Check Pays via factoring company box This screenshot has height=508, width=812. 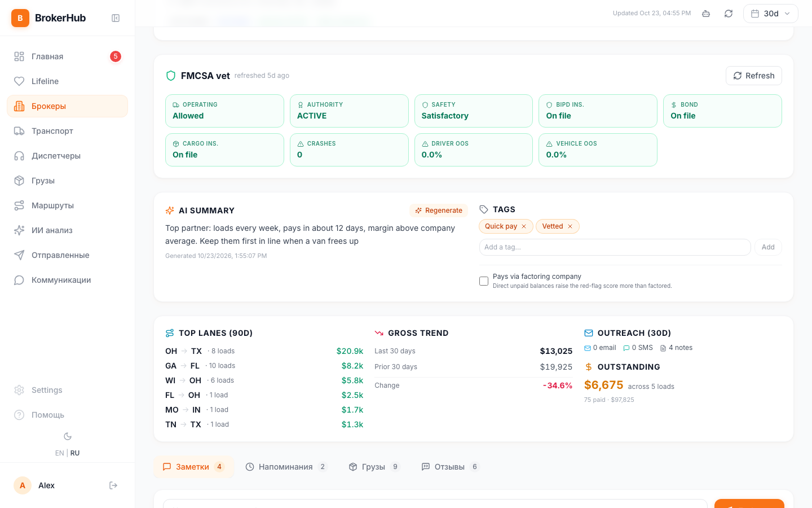[484, 281]
